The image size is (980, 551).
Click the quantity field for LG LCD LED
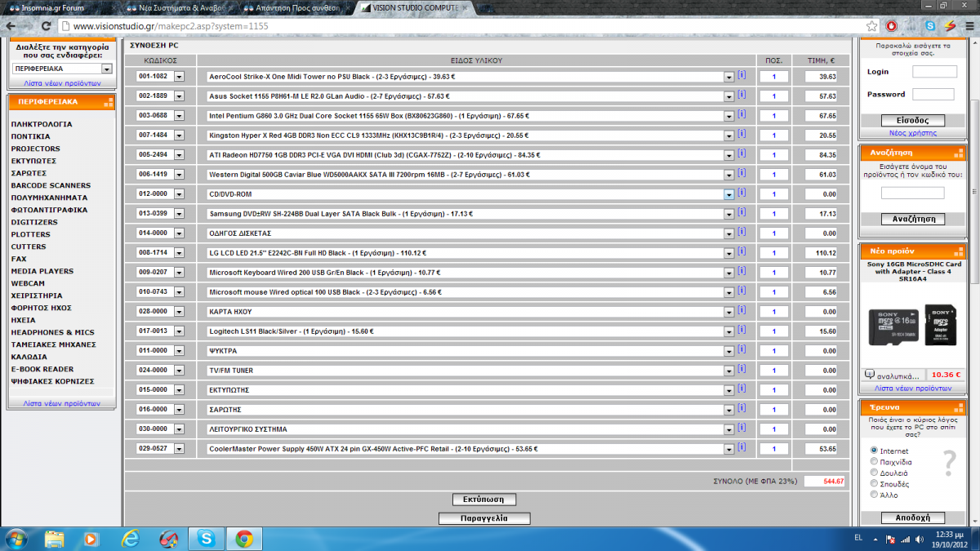[x=773, y=253]
